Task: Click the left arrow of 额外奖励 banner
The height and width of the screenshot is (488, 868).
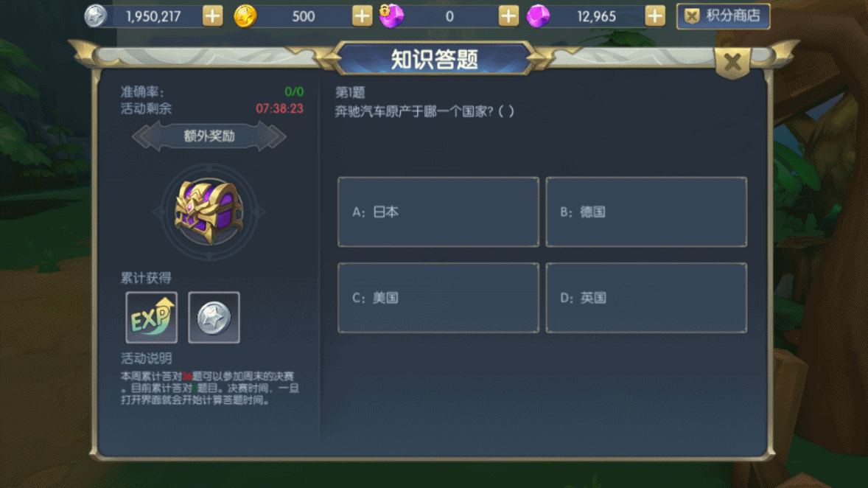Action: (143, 137)
